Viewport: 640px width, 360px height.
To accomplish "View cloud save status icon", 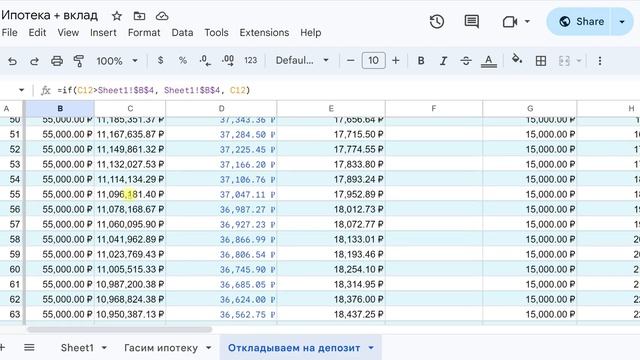I will (162, 16).
